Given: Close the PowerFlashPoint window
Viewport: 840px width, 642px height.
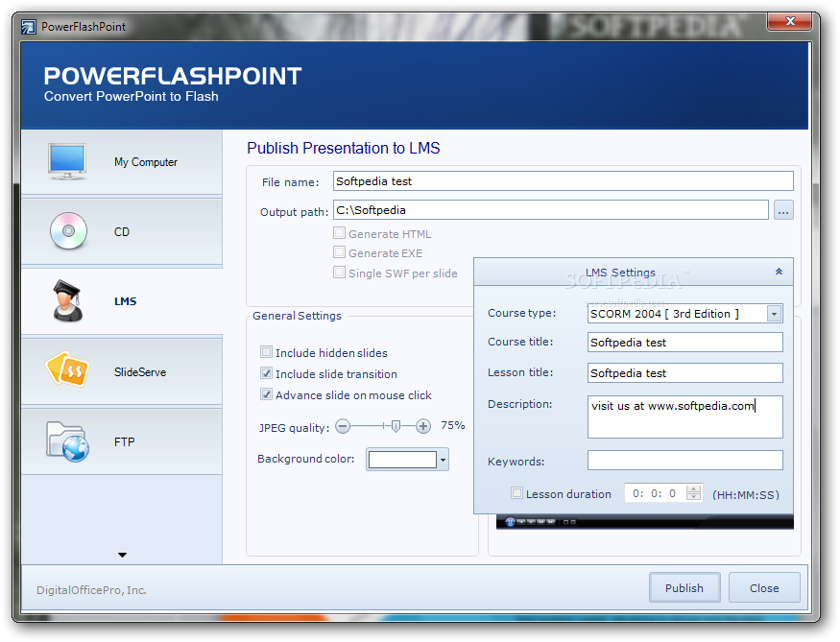Looking at the screenshot, I should coord(790,21).
